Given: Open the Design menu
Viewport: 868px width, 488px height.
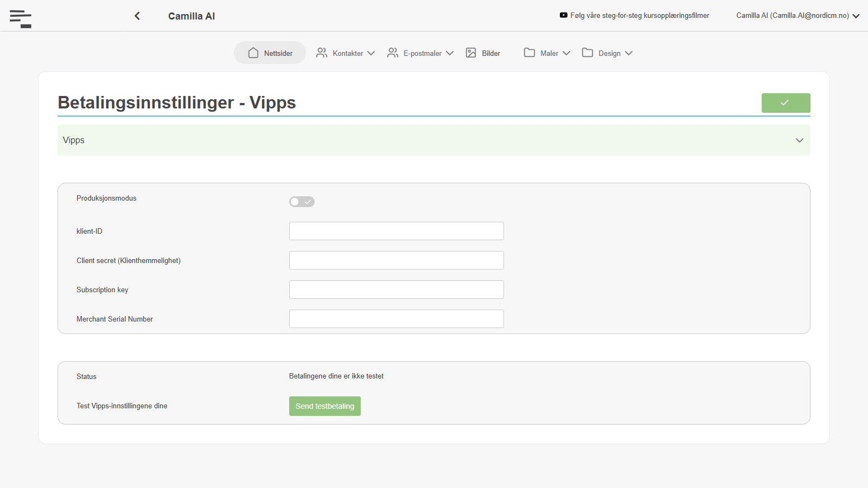Looking at the screenshot, I should tap(607, 53).
